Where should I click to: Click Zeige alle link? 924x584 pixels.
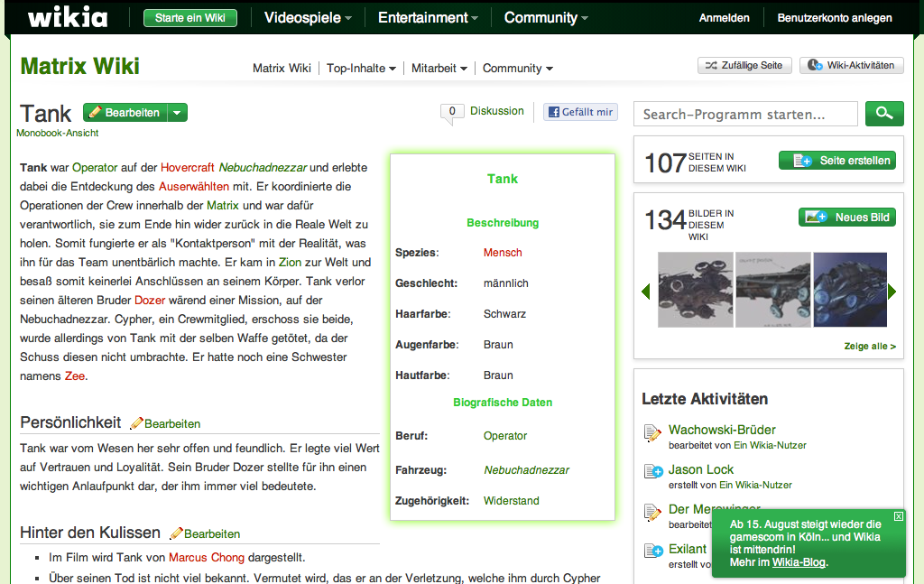click(x=870, y=346)
